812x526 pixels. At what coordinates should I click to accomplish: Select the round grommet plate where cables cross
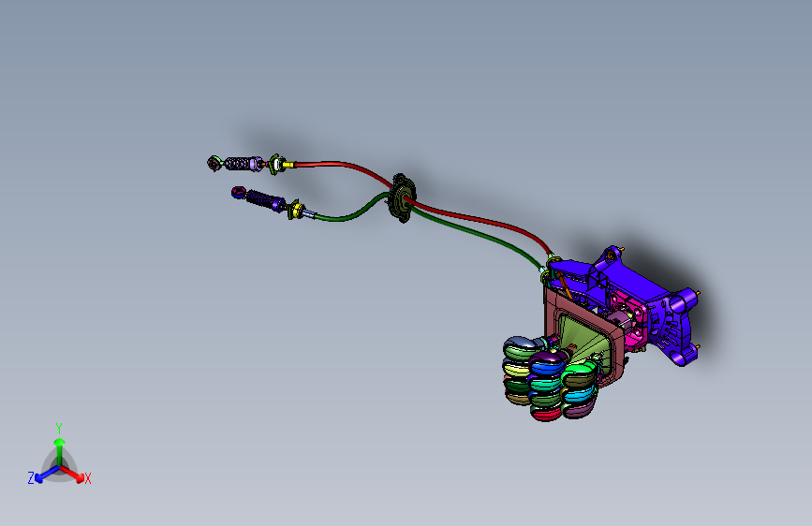pos(403,198)
